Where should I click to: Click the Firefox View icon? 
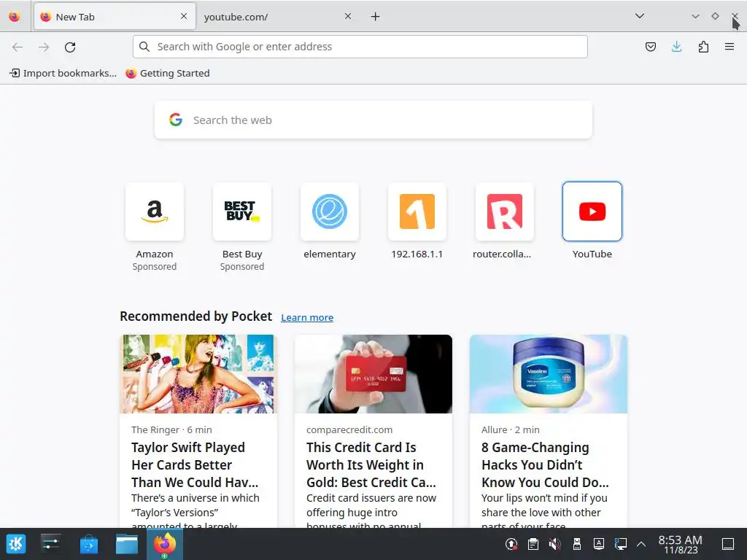pyautogui.click(x=15, y=17)
